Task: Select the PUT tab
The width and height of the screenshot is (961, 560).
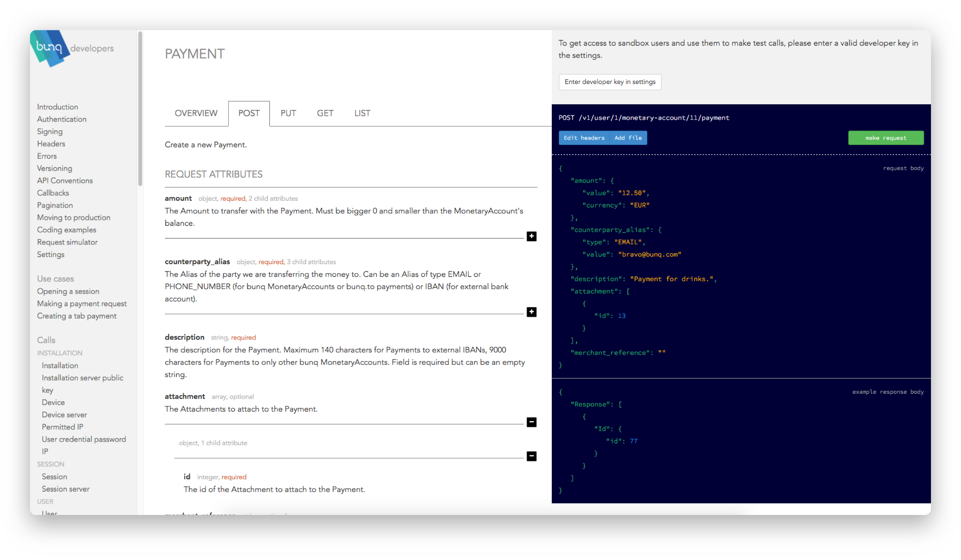Action: (288, 113)
